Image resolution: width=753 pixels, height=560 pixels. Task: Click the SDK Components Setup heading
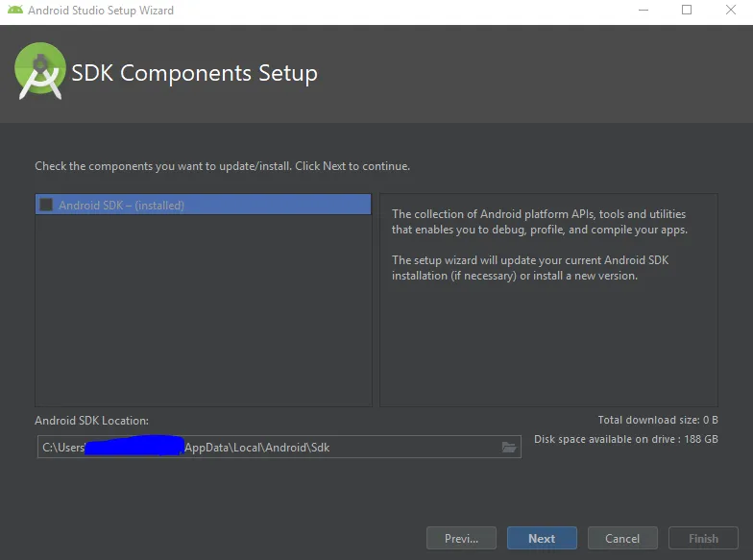click(x=194, y=73)
